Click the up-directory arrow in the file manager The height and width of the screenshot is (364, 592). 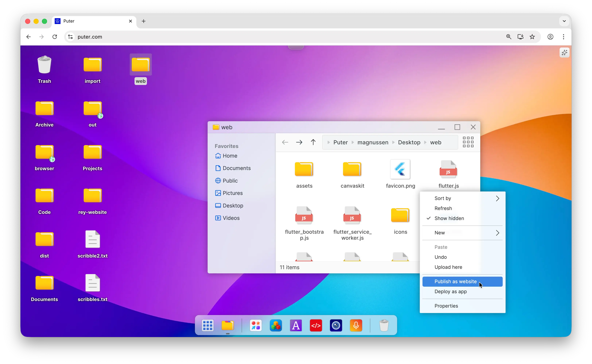click(x=313, y=142)
